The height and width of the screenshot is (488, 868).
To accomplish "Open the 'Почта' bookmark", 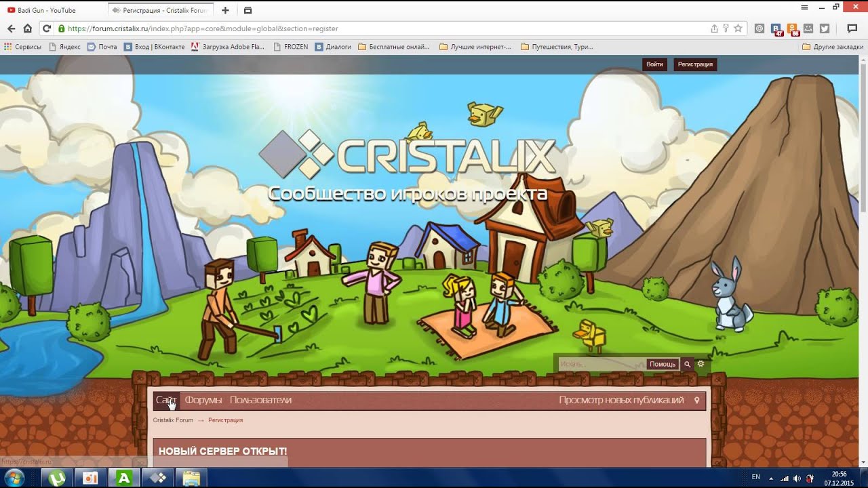I will tap(102, 47).
